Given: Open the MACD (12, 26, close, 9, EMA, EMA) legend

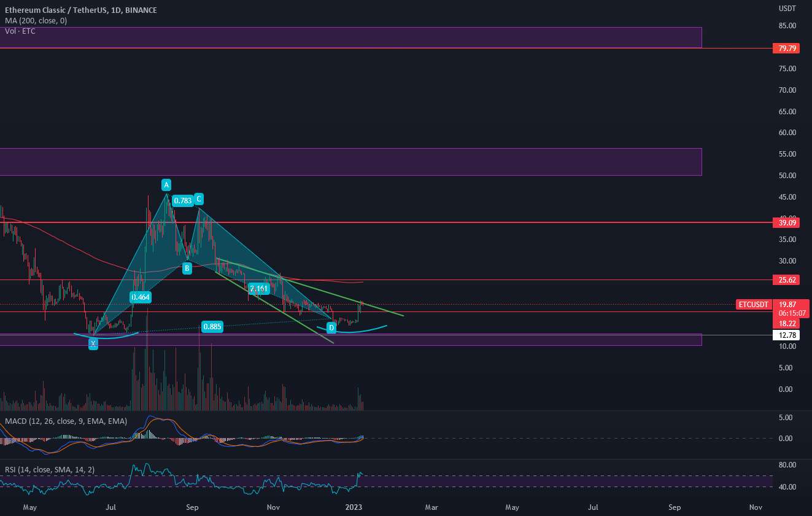Looking at the screenshot, I should click(66, 421).
